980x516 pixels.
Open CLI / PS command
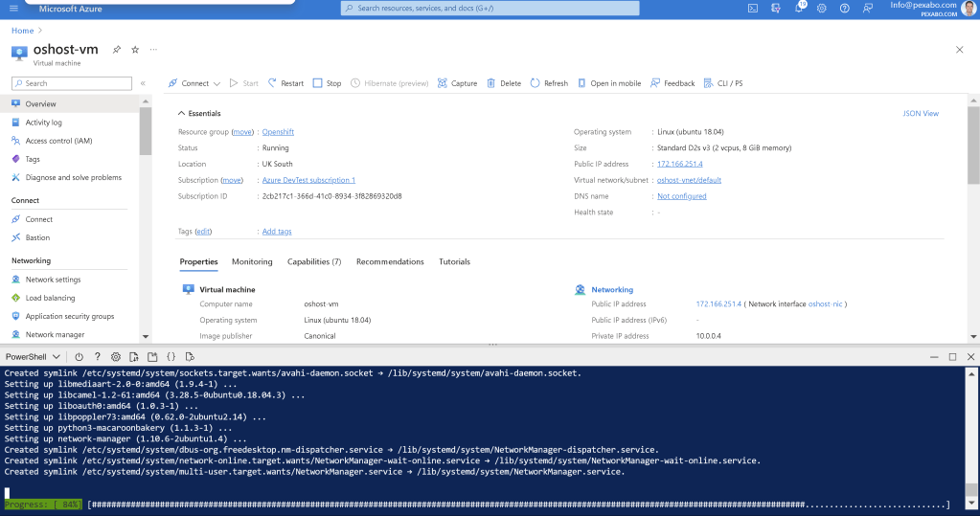pyautogui.click(x=723, y=83)
